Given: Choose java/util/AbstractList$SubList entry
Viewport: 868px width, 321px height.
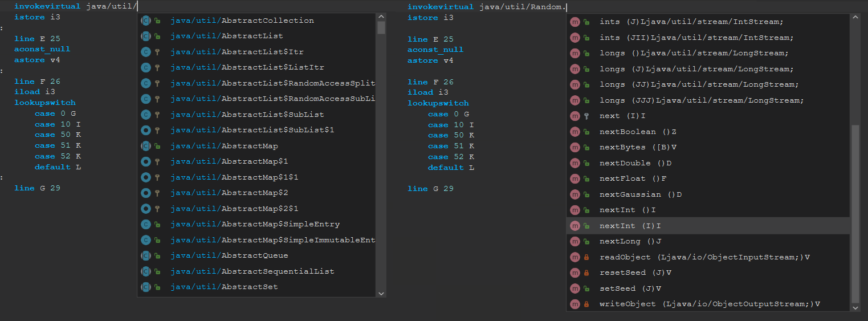Looking at the screenshot, I should [x=256, y=115].
